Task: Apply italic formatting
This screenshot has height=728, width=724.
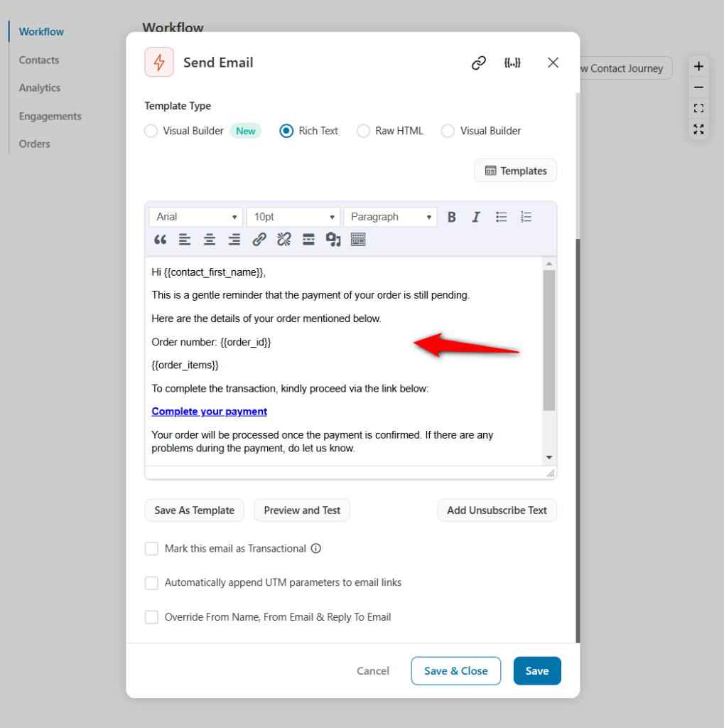Action: [x=476, y=217]
